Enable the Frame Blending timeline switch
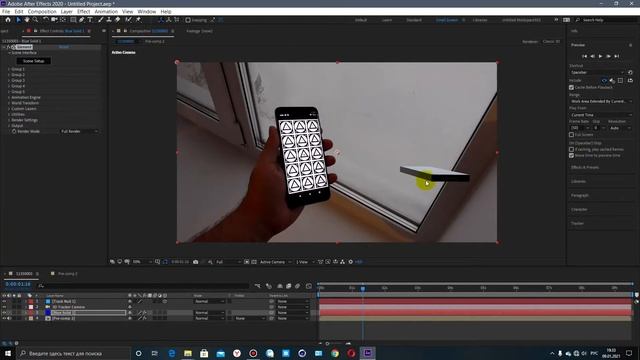The image size is (640, 360). click(x=289, y=286)
